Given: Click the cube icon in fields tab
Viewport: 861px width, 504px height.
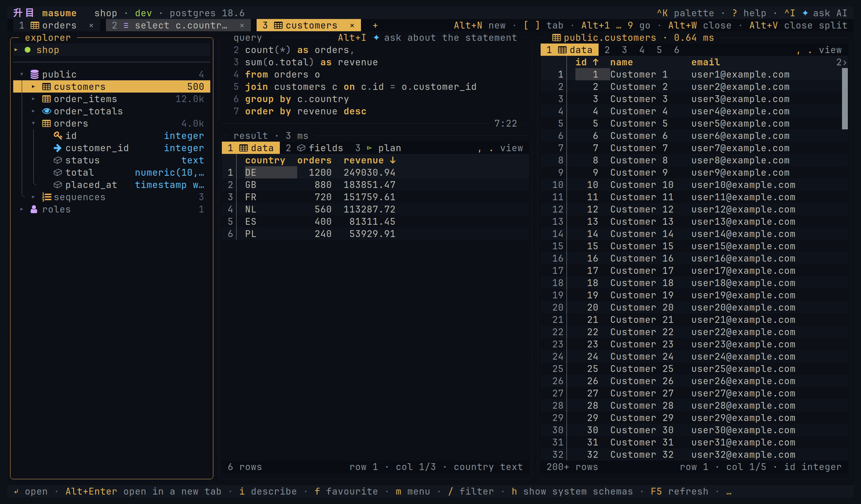Looking at the screenshot, I should [x=301, y=148].
